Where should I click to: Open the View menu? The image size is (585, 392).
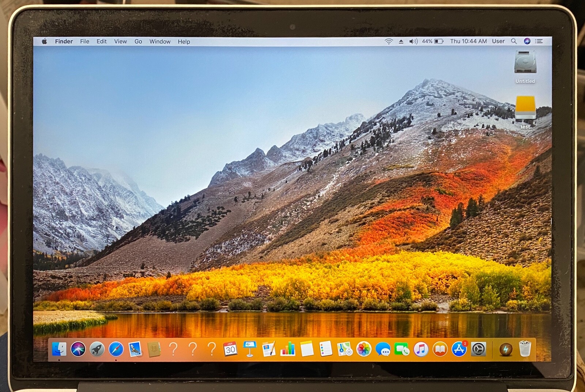click(x=120, y=41)
